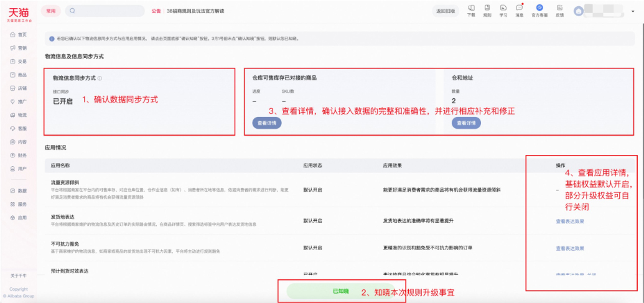Open 内容 content in the sidebar
644x303 pixels.
click(19, 142)
